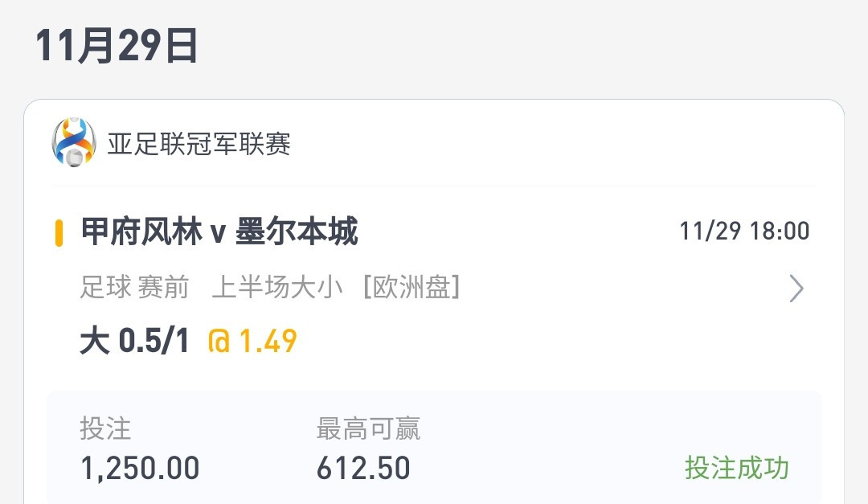Tap the 大 0.5/1 bet selection
868x504 pixels.
coord(134,341)
